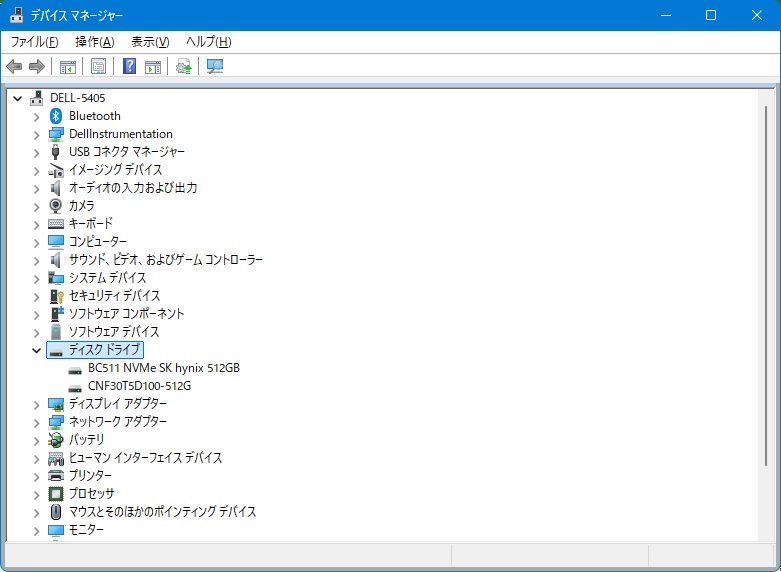Click the Forward arrow toolbar icon
781x572 pixels.
[x=37, y=66]
